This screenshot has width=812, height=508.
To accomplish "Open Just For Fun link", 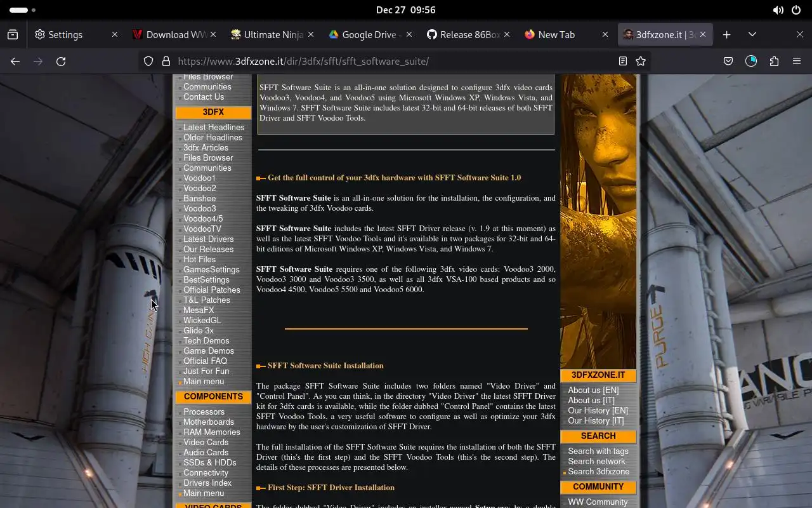I will coord(206,371).
